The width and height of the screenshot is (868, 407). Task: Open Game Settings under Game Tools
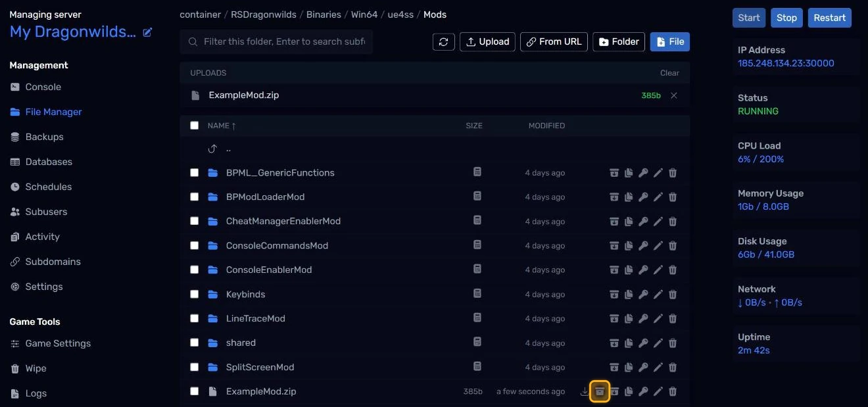click(58, 343)
